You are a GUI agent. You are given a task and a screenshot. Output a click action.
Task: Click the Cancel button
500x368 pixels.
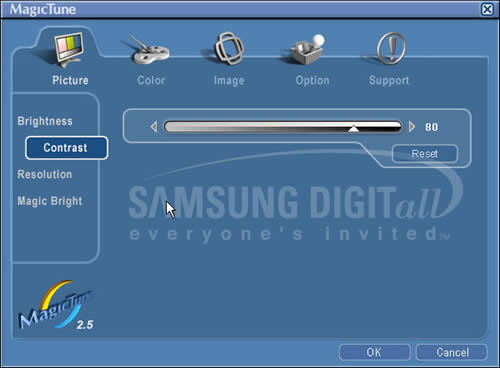click(452, 352)
